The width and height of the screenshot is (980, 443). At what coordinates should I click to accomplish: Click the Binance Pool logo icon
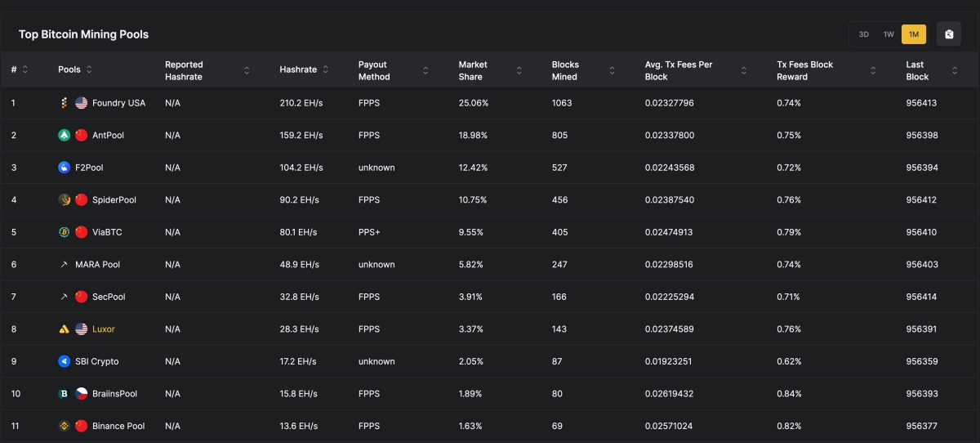(x=64, y=426)
